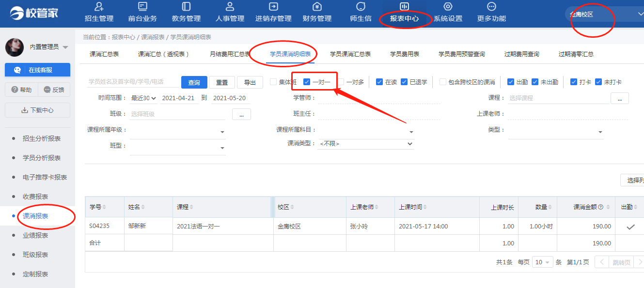Image resolution: width=644 pixels, height=288 pixels.
Task: Uncheck the 一对一 checkbox
Action: (x=307, y=82)
